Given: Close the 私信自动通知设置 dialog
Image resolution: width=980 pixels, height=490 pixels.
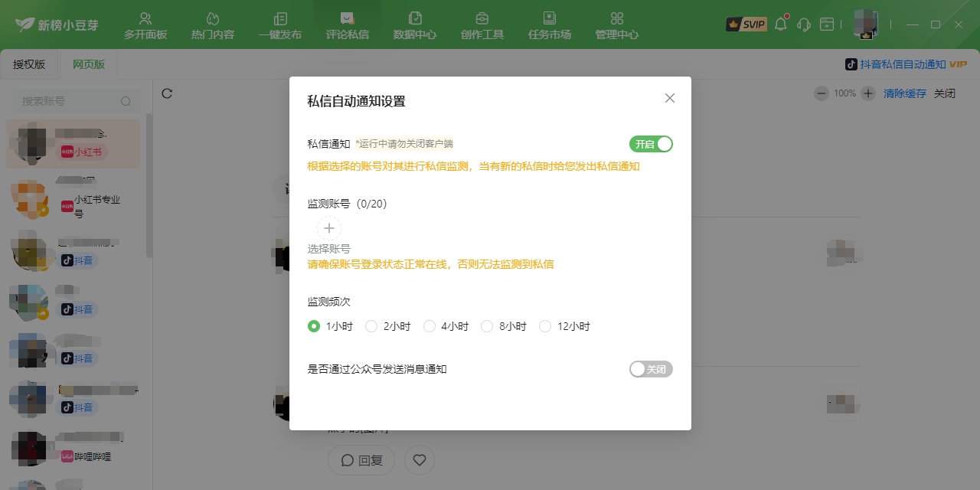Looking at the screenshot, I should [x=670, y=98].
